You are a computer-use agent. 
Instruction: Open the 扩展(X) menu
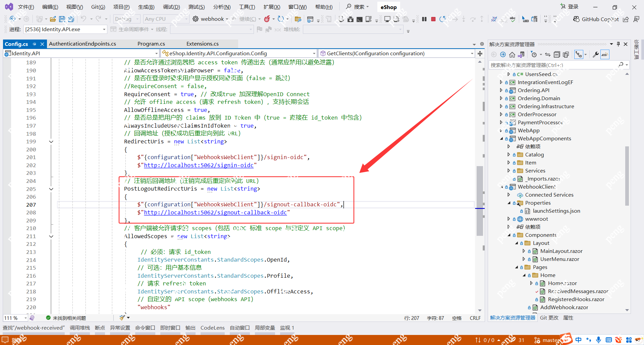(x=272, y=7)
